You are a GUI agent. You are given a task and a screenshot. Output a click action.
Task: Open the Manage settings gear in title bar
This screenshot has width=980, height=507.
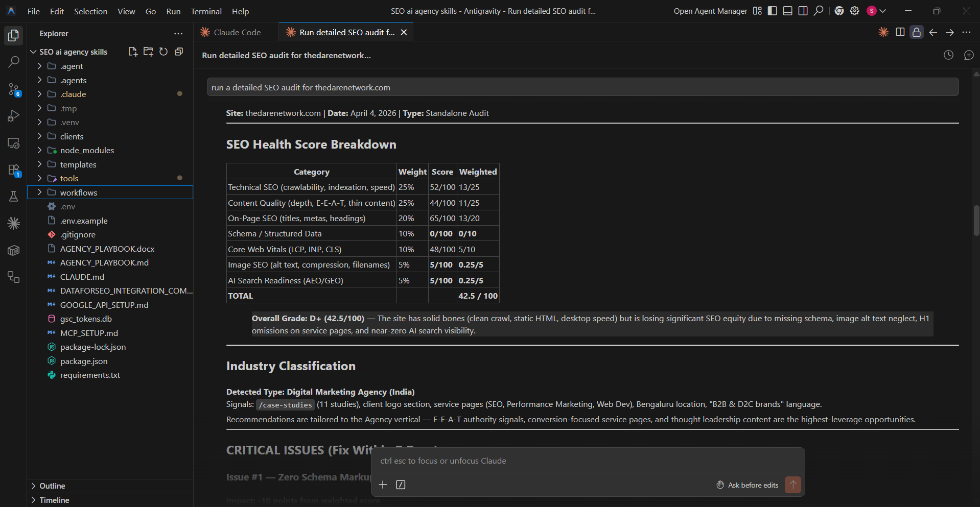coord(854,11)
